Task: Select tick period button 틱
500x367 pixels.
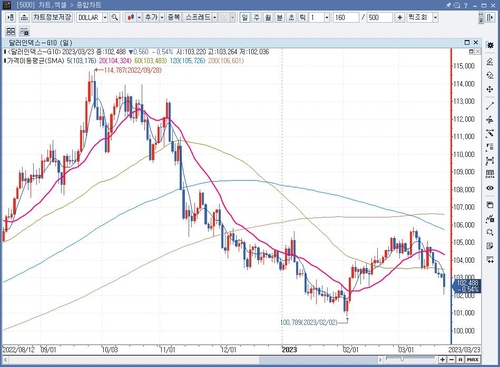Action: pos(303,17)
